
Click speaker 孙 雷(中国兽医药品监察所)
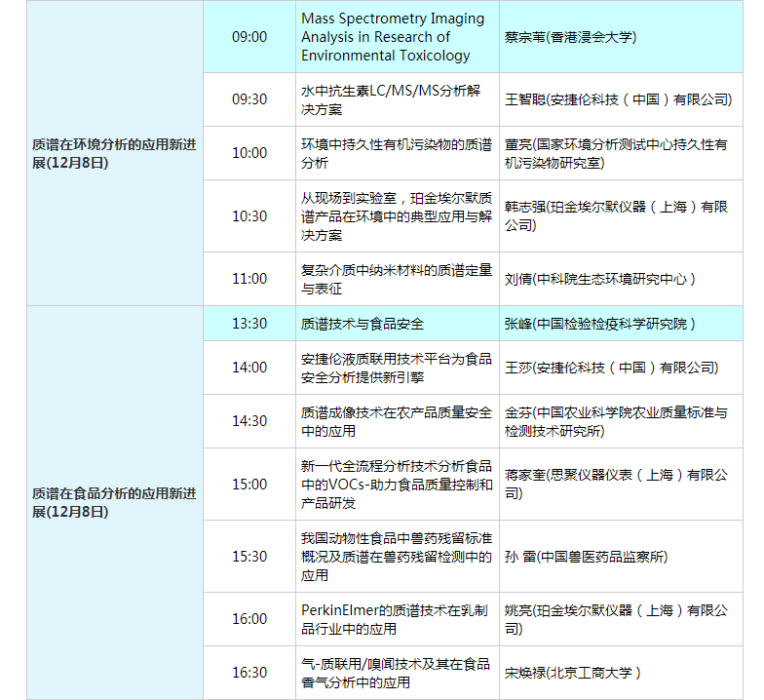tap(586, 557)
